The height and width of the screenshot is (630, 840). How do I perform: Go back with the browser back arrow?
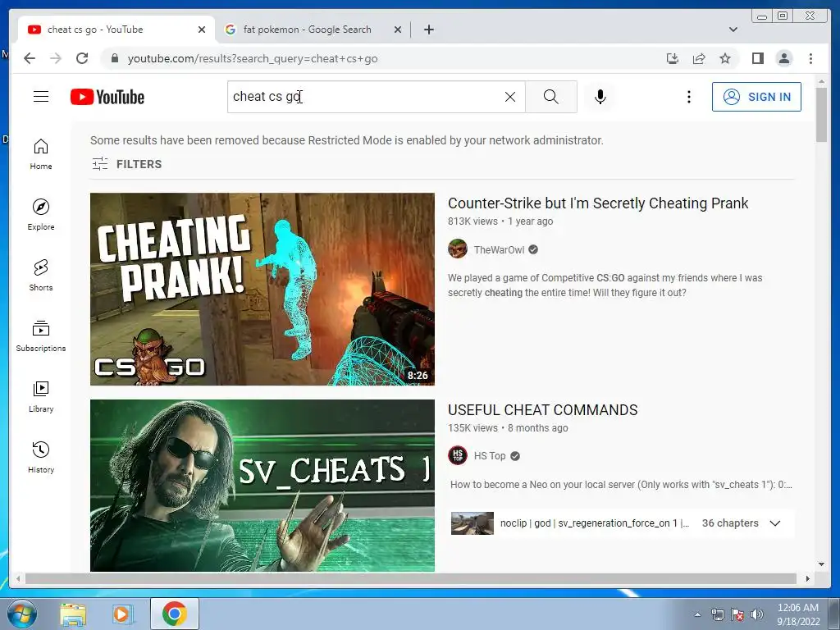pyautogui.click(x=30, y=58)
